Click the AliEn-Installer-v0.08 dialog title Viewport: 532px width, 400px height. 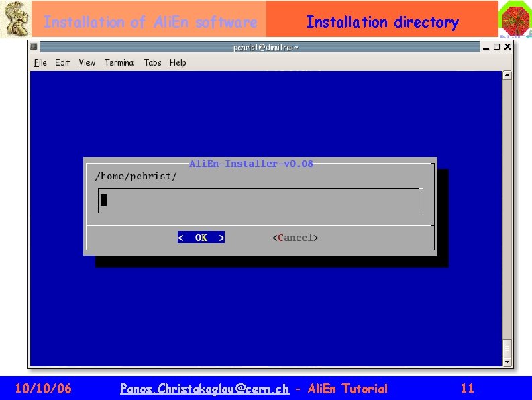point(251,164)
